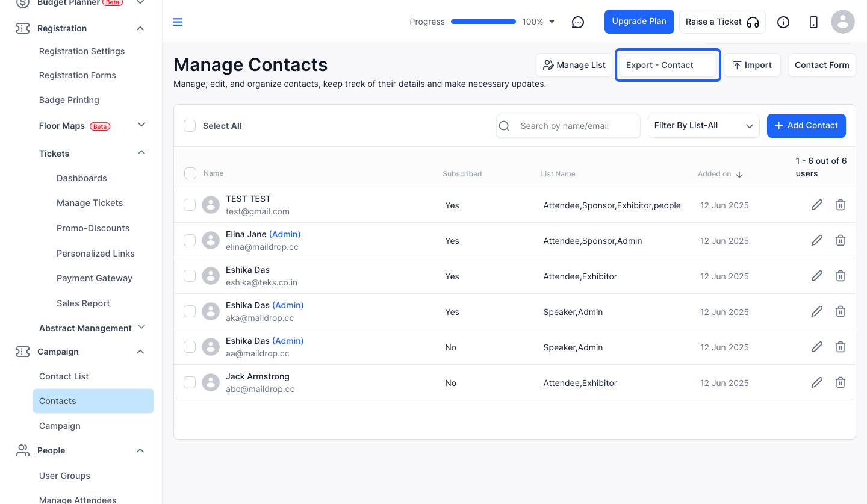Open the chat bubble icon
Image resolution: width=867 pixels, height=504 pixels.
point(578,22)
